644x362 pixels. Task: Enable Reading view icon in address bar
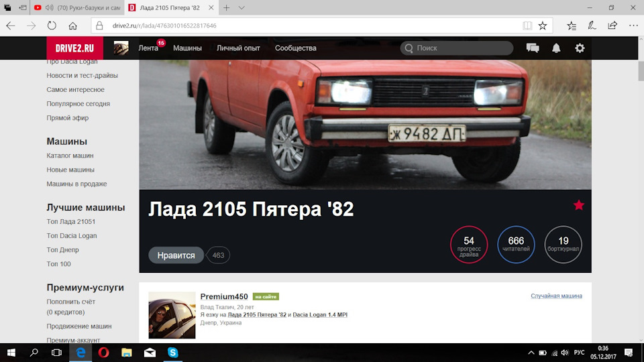[x=527, y=25]
